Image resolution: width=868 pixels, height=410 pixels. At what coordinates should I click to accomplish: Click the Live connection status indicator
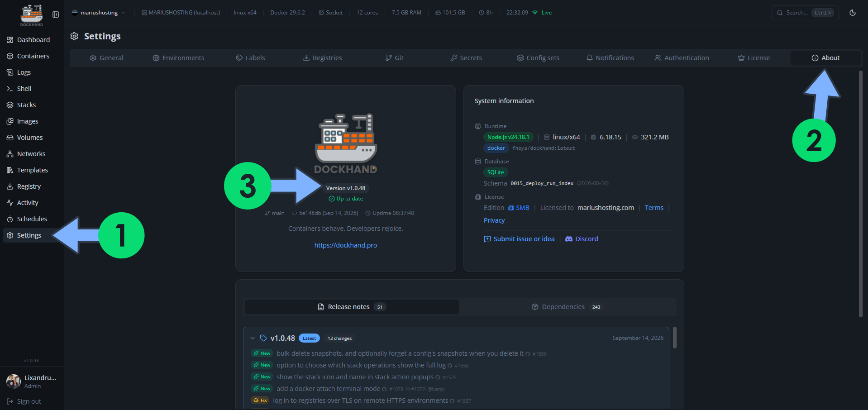coord(542,13)
